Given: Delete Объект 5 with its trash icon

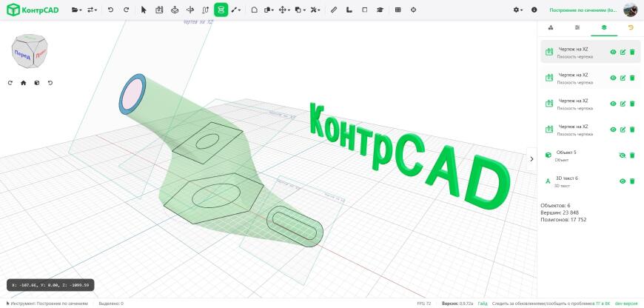Looking at the screenshot, I should tap(632, 155).
